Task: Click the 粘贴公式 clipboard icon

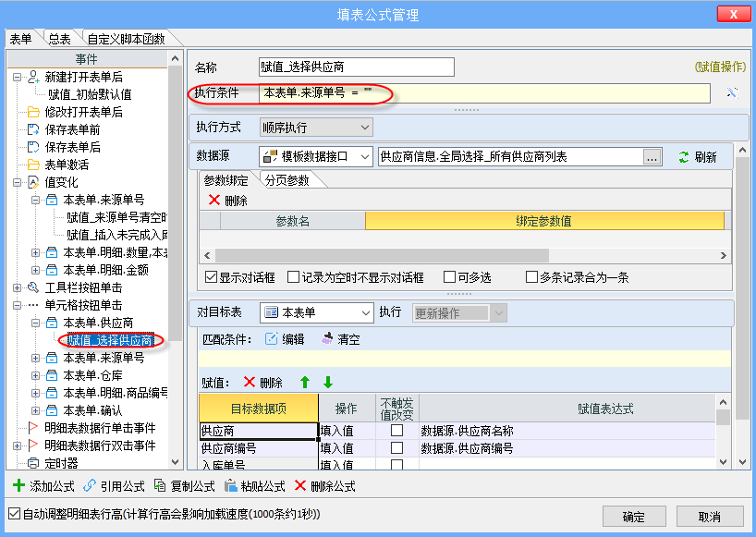Action: (x=230, y=485)
